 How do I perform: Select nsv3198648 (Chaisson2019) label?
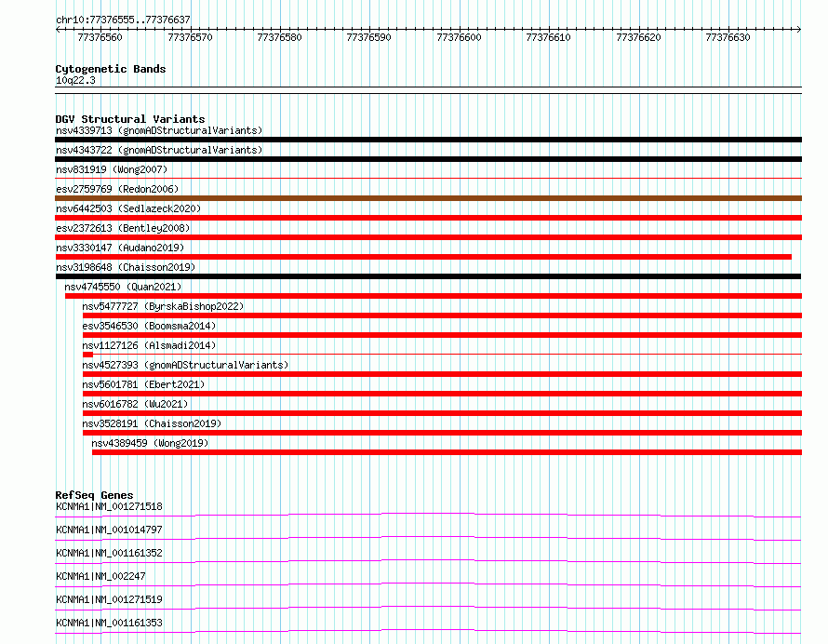(x=126, y=267)
